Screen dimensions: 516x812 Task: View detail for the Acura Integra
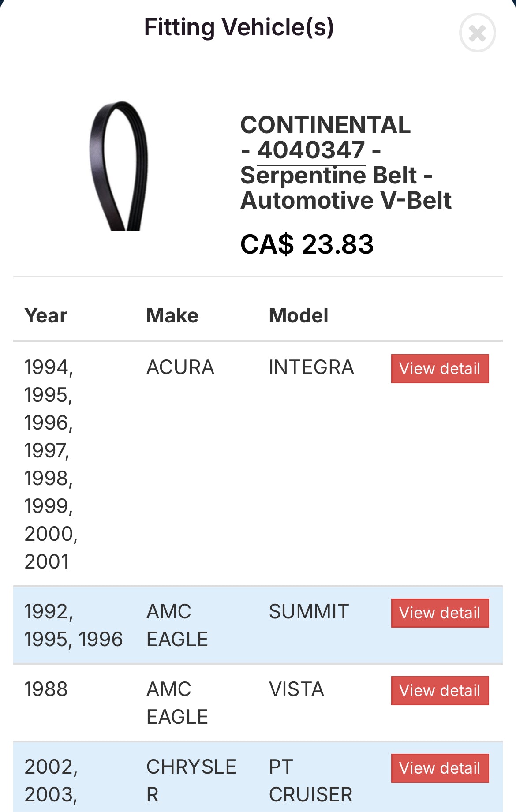pos(440,369)
